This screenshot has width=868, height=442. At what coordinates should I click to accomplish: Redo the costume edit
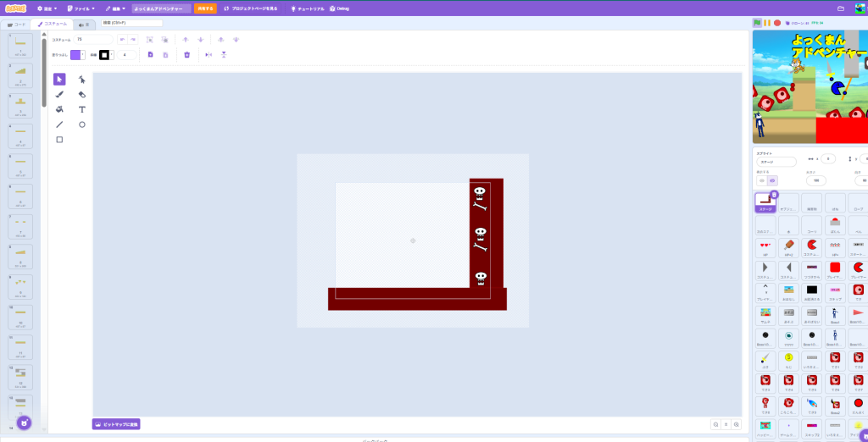tap(133, 39)
